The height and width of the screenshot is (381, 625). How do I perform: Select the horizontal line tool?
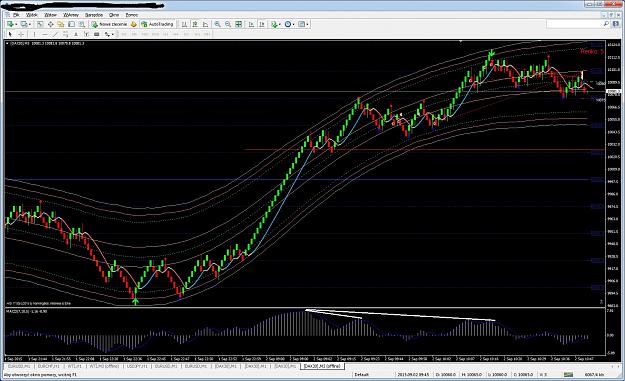coord(45,34)
